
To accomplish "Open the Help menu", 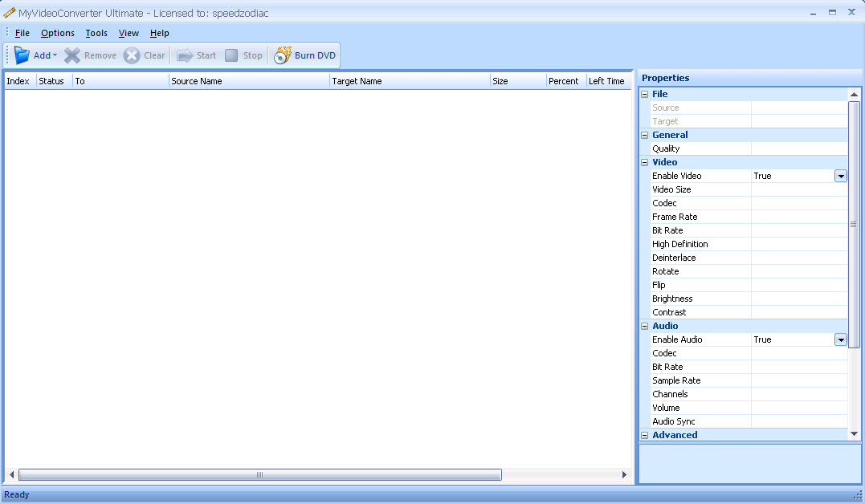I will 160,33.
